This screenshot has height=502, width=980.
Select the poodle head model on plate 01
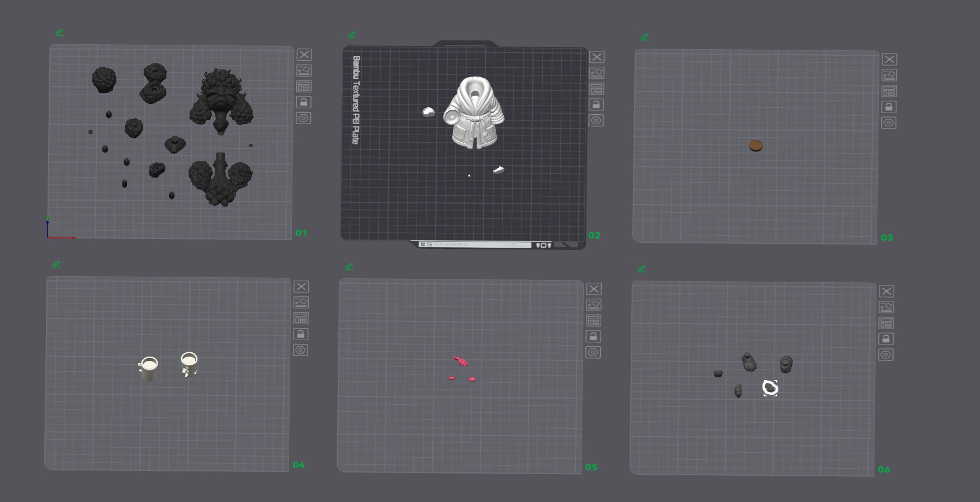pos(221,101)
